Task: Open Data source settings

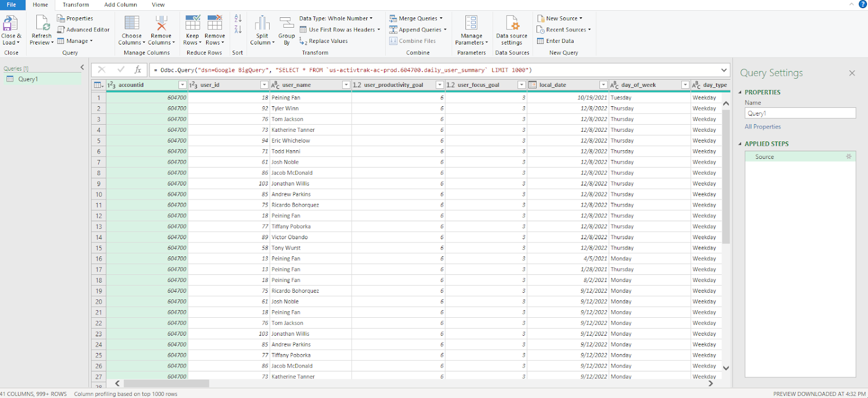Action: [512, 30]
